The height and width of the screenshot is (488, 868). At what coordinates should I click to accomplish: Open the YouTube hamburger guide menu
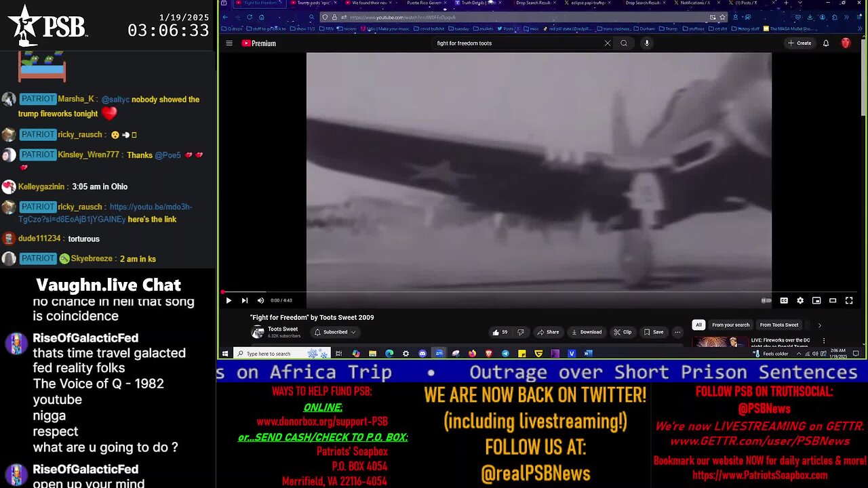tap(229, 43)
